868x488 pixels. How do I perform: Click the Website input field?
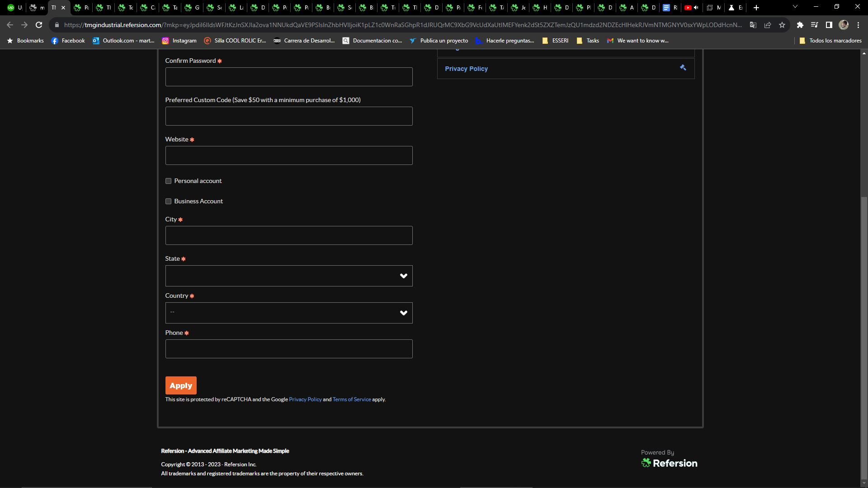click(x=288, y=155)
